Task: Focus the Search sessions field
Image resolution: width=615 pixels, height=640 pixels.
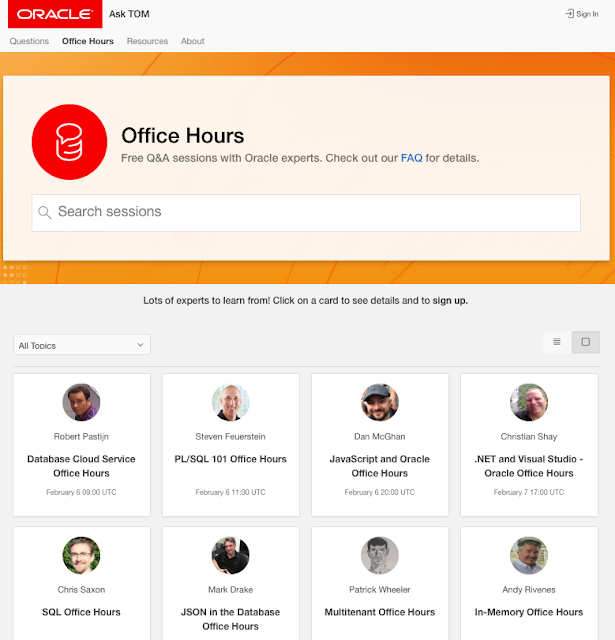Action: point(306,213)
